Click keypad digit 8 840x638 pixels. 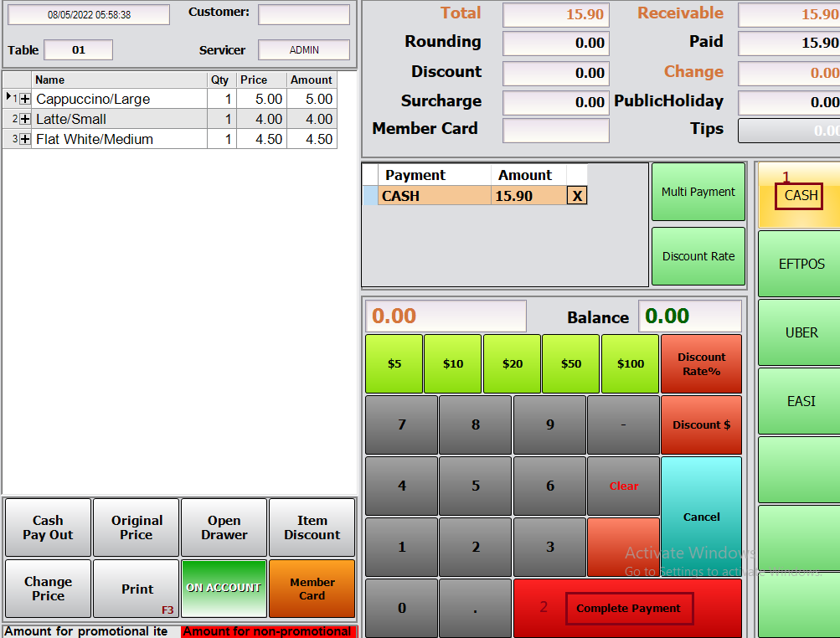[x=475, y=424]
